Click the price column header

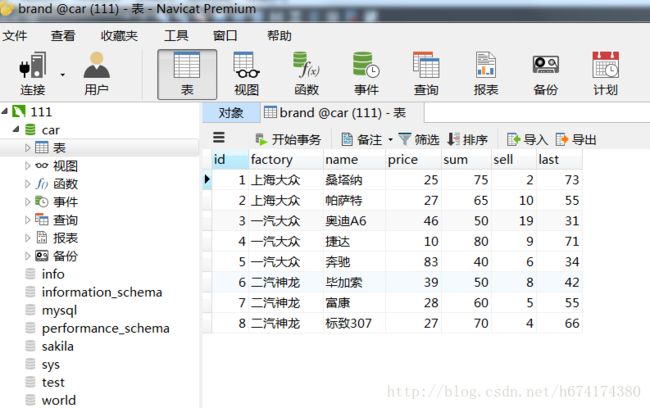click(414, 160)
